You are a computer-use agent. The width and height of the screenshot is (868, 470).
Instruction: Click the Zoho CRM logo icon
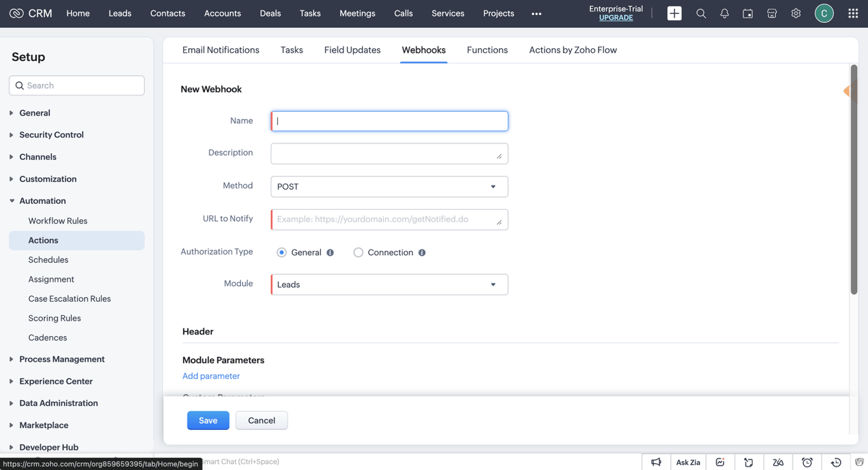coord(17,13)
